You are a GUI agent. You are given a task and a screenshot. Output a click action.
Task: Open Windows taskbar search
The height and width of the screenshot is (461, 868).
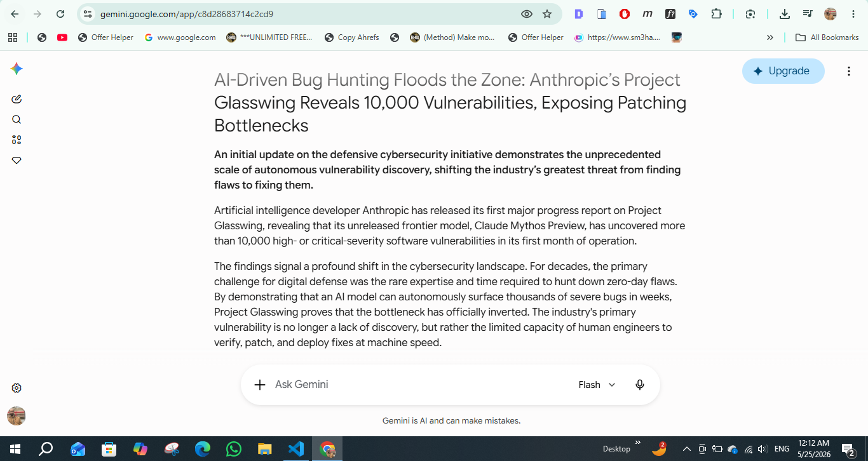point(46,449)
